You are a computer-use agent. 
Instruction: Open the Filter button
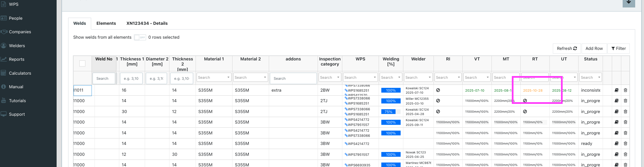[619, 49]
